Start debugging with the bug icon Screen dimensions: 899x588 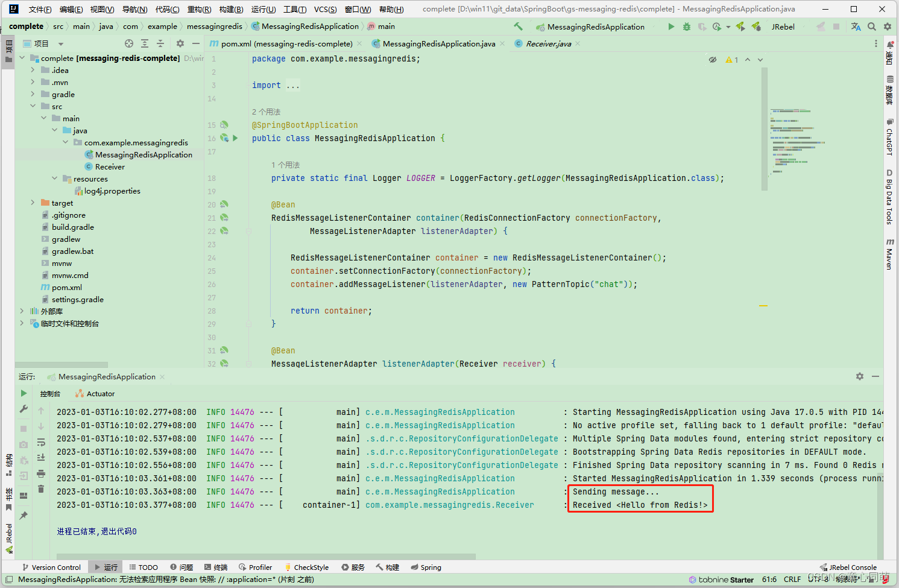click(x=687, y=27)
